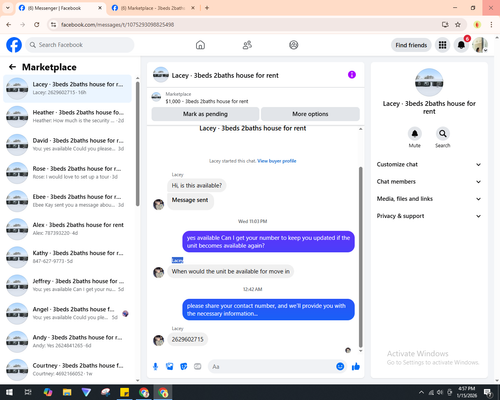Click the 2629602715 message bubble
This screenshot has width=500, height=400.
tap(187, 339)
